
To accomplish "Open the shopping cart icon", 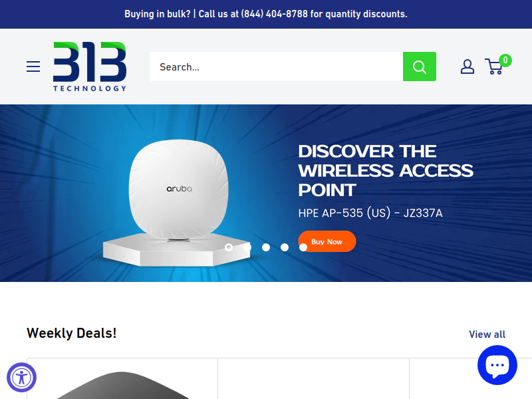I will click(494, 66).
